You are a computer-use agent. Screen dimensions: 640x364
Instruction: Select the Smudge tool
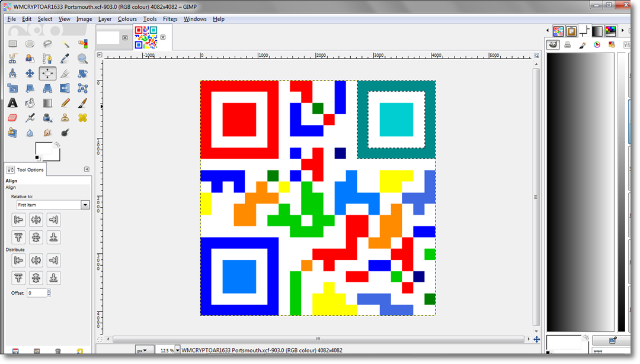pos(47,133)
